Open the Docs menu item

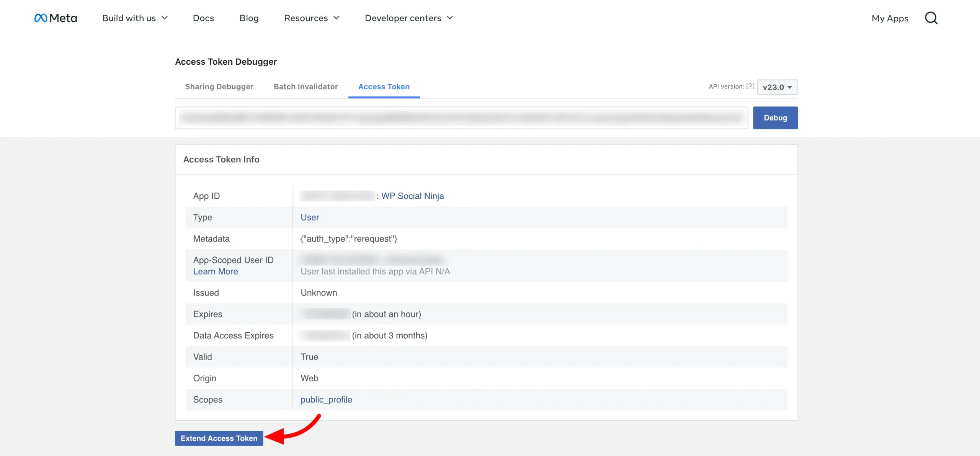pyautogui.click(x=203, y=18)
